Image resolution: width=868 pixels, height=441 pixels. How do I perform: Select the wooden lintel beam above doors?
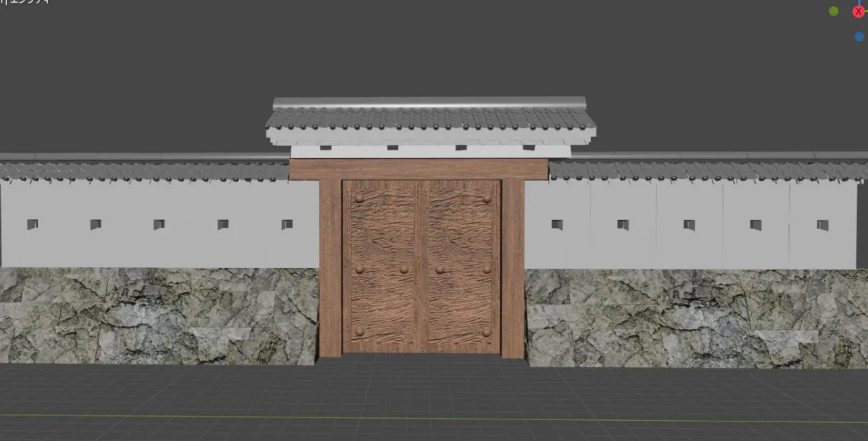coord(418,169)
